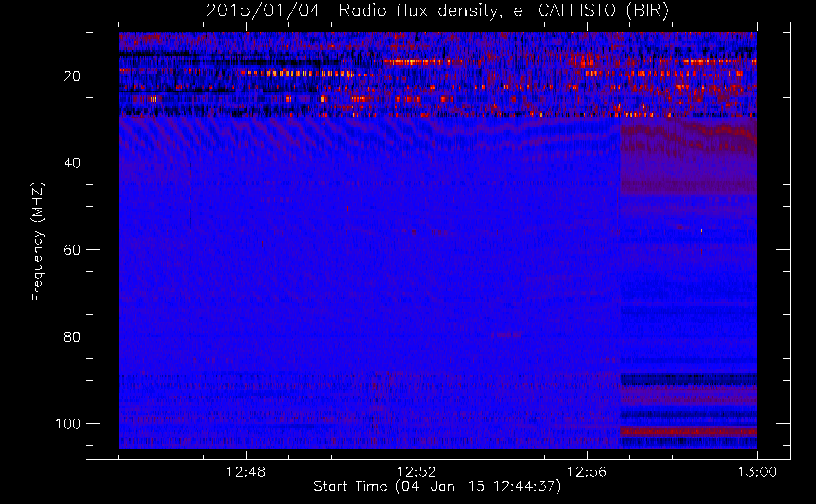This screenshot has height=504, width=816.
Task: Select the 20 MHz frequency tick label
Action: click(73, 76)
